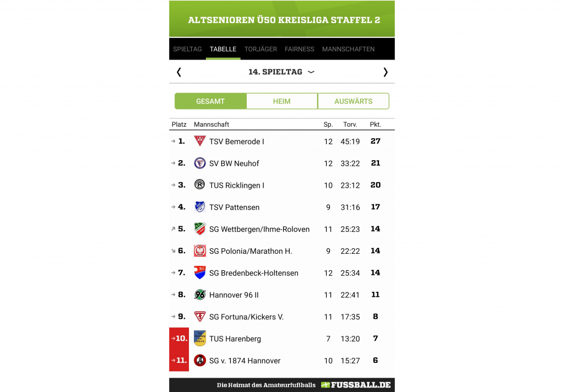Open the SG v. 1874 Hannover team link
This screenshot has width=564, height=392.
click(245, 361)
